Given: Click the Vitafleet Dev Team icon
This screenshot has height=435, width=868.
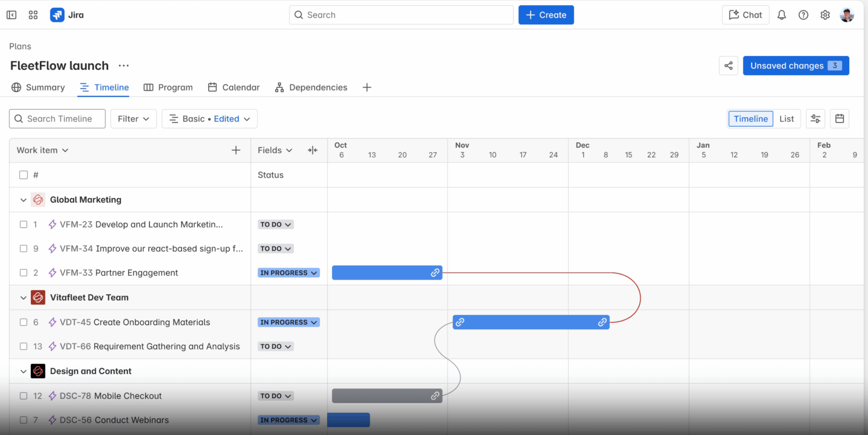Looking at the screenshot, I should [x=38, y=297].
